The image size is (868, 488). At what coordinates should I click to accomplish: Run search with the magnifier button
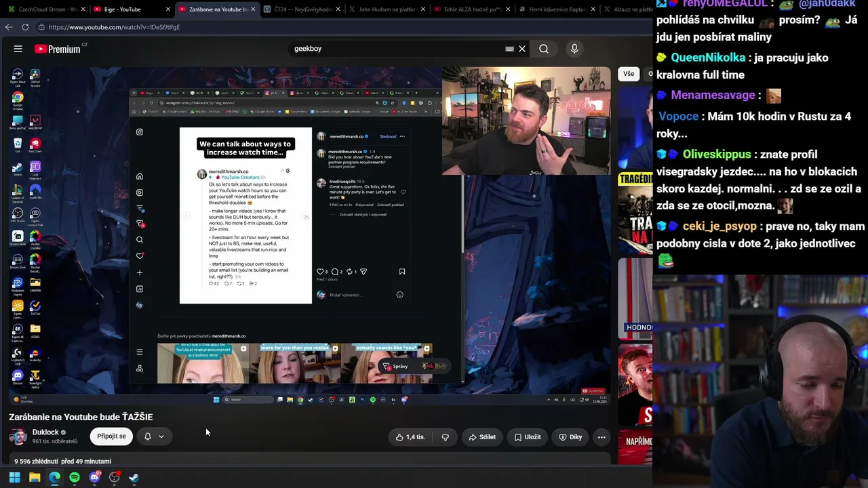(x=544, y=49)
